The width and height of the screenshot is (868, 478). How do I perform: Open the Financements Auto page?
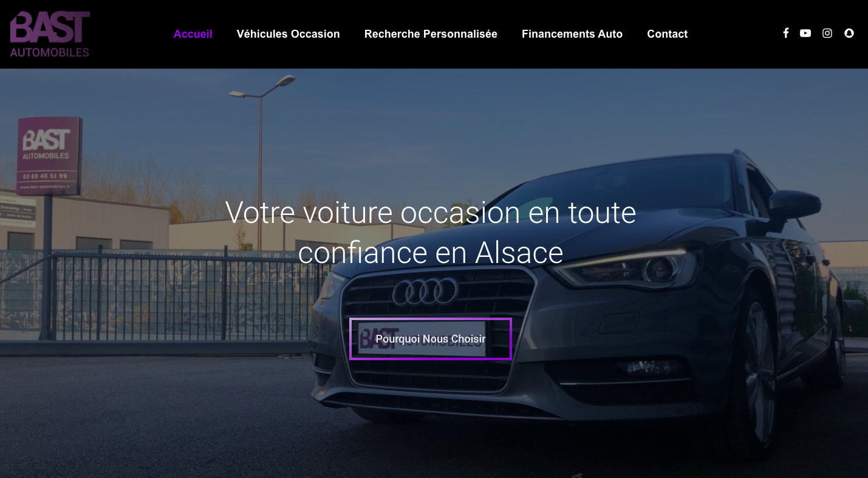(x=572, y=34)
